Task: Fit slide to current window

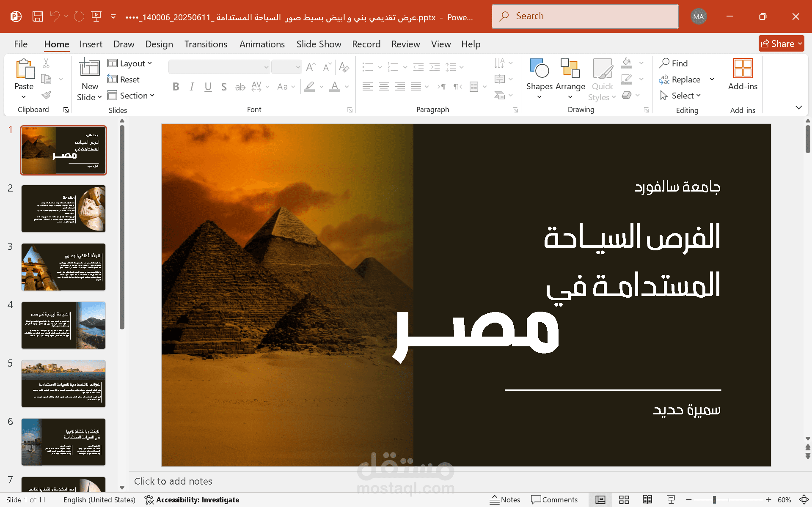Action: coord(804,500)
